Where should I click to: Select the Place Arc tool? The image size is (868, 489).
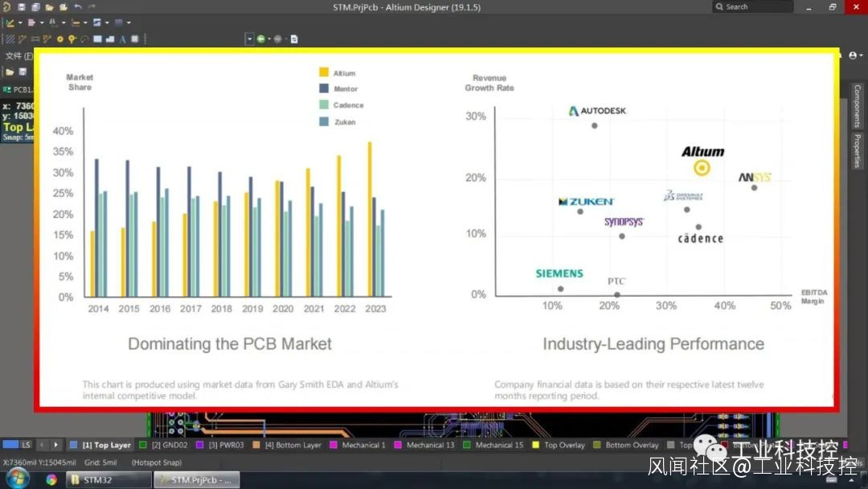(x=84, y=39)
